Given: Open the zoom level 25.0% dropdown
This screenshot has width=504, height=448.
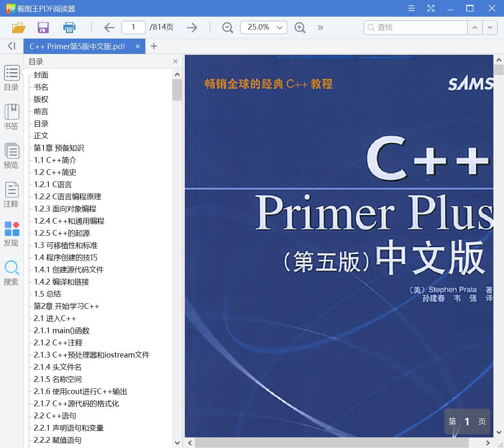Looking at the screenshot, I should tap(264, 27).
